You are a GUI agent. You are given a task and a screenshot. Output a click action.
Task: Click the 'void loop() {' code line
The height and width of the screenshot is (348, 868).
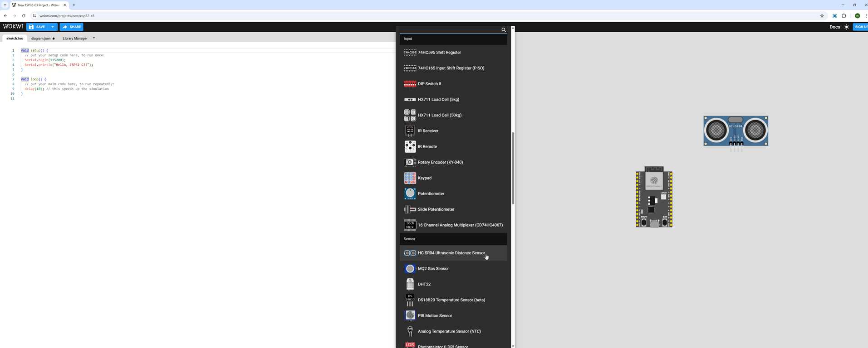tap(33, 79)
